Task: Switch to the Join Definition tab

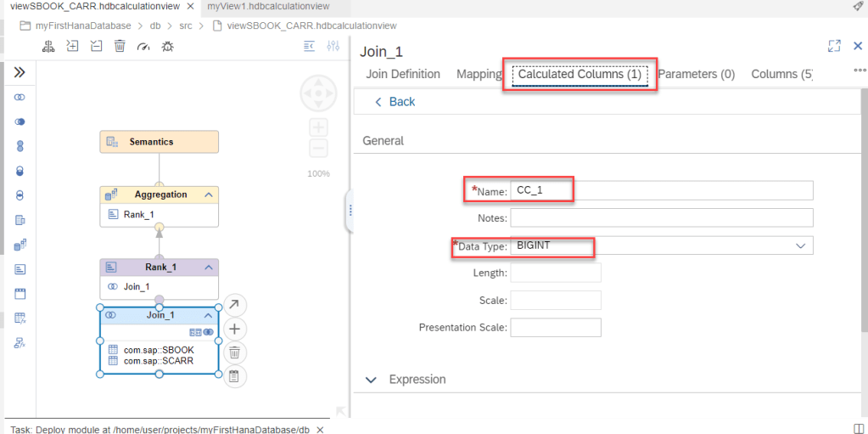Action: 403,74
